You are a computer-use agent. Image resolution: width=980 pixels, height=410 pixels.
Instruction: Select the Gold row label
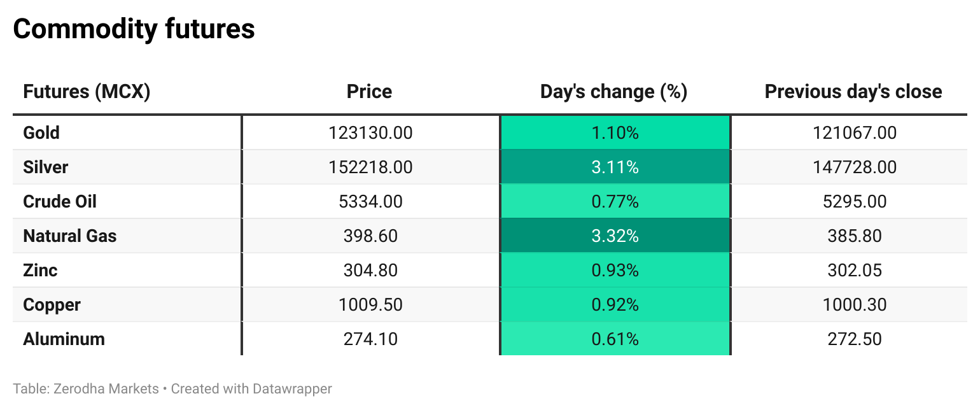click(41, 133)
